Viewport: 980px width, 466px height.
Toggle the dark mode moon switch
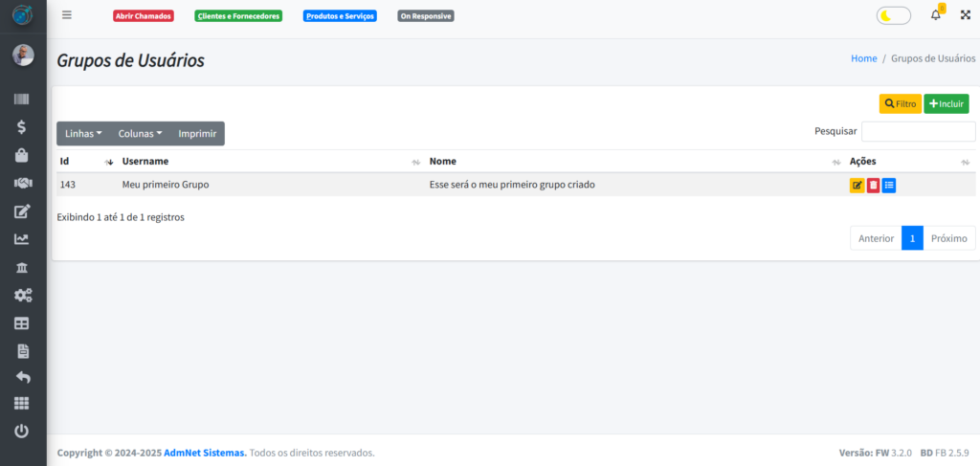pyautogui.click(x=893, y=15)
